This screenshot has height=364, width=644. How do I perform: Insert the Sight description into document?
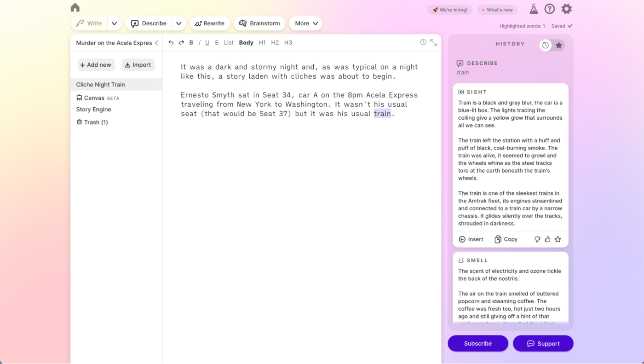tap(471, 239)
